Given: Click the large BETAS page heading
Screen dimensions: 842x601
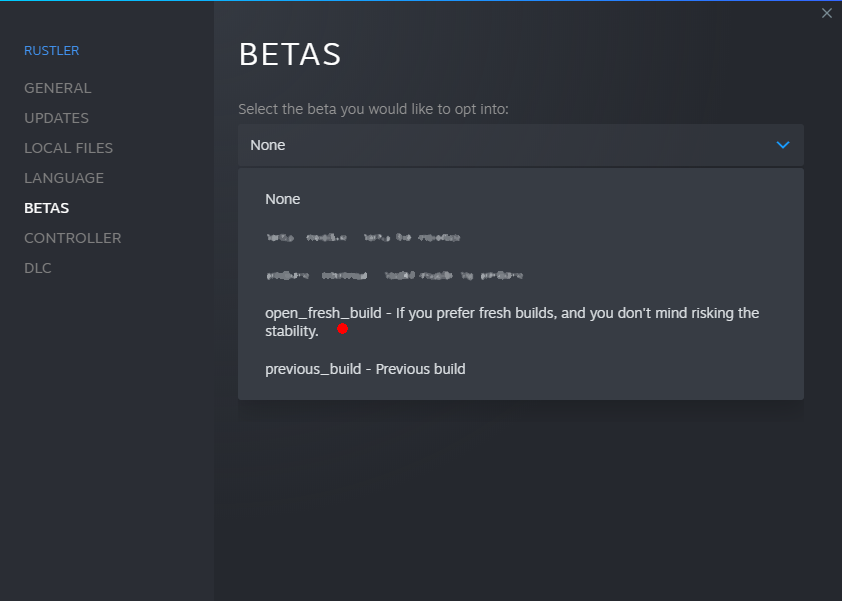Looking at the screenshot, I should coord(290,54).
